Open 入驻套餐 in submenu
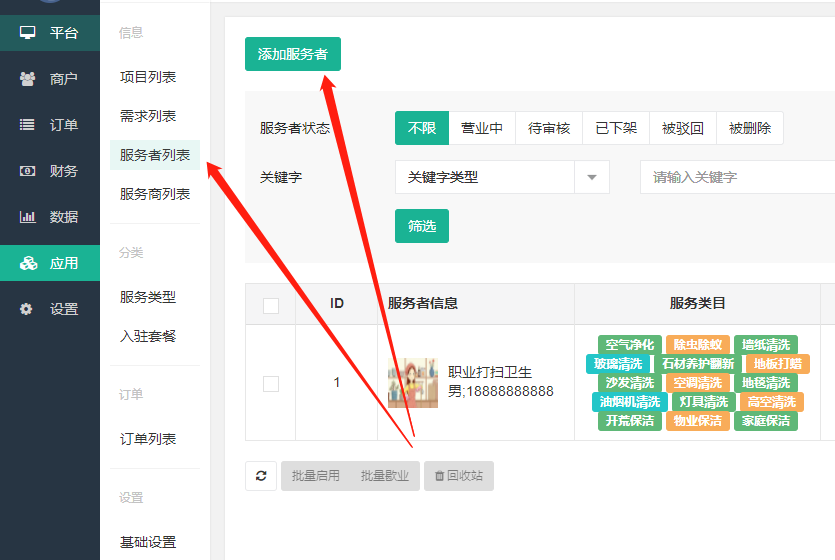 (148, 336)
